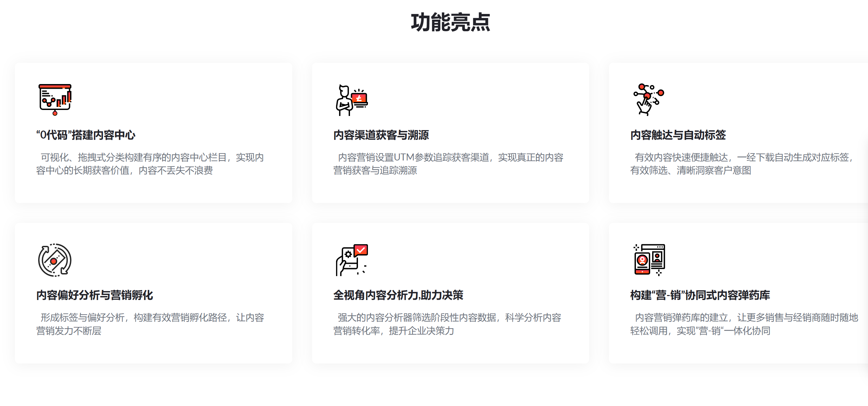
Task: Click the 功能亮点 section heading
Action: pyautogui.click(x=451, y=23)
